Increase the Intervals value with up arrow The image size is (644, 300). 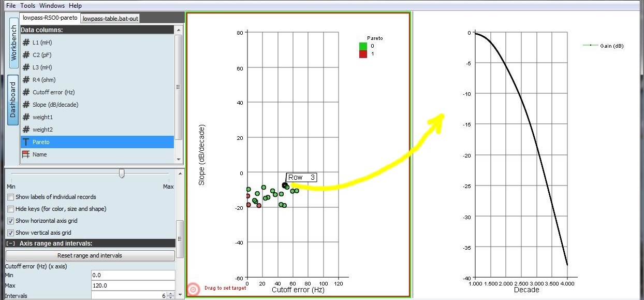tap(171, 294)
